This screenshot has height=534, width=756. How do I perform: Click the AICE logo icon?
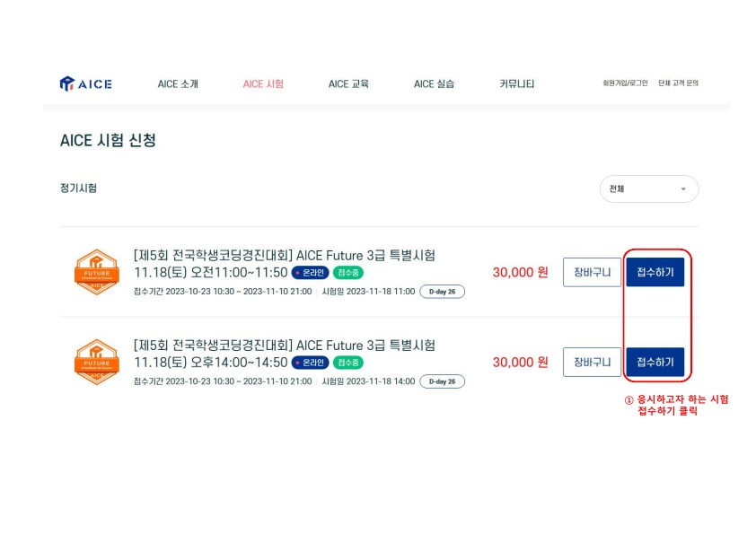67,83
